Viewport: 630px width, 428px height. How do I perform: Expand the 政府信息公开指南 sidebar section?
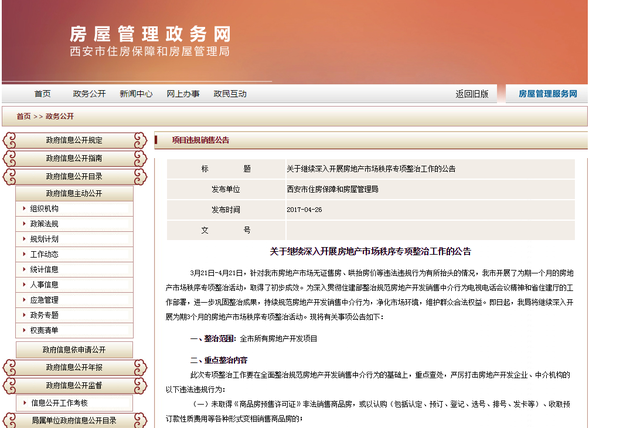pos(74,158)
